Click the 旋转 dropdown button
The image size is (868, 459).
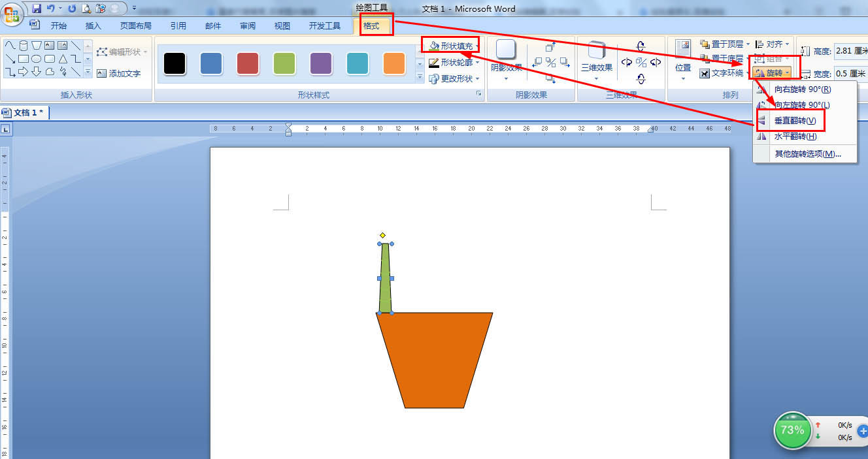point(773,73)
